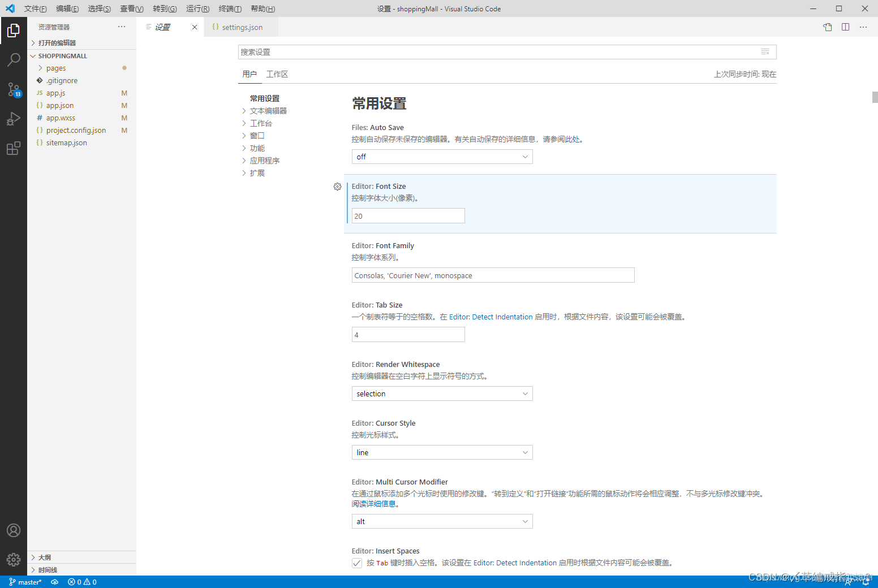Viewport: 878px width, 588px height.
Task: Open the Accounts menu in activity bar
Action: 14,530
